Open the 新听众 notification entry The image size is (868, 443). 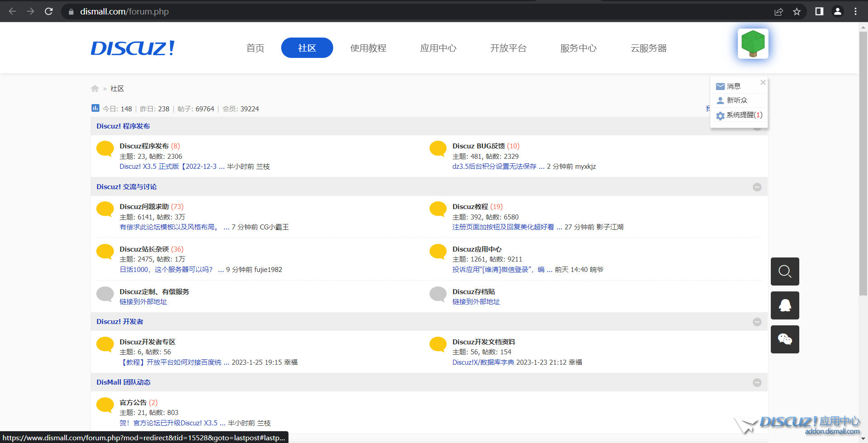737,100
